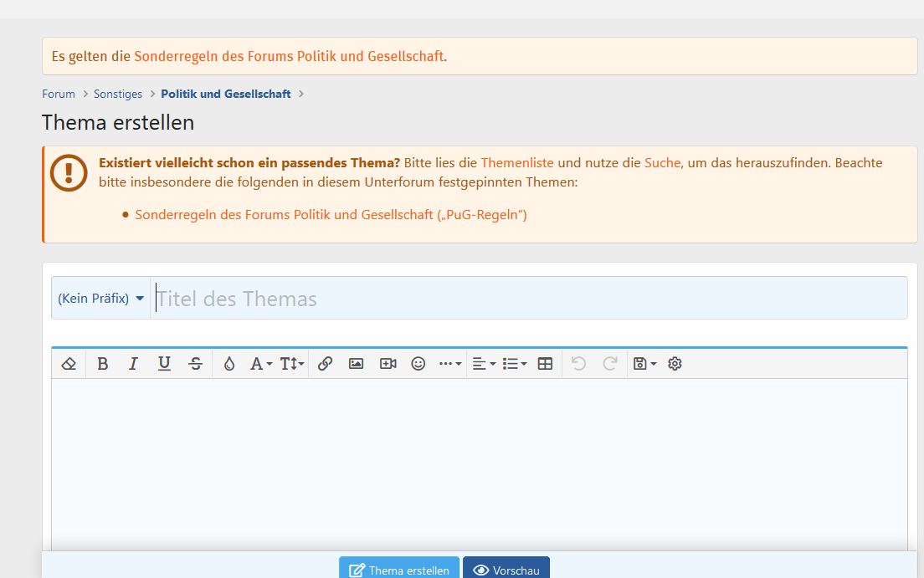This screenshot has width=924, height=578.
Task: Click the Titel des Themas input field
Action: pyautogui.click(x=529, y=298)
